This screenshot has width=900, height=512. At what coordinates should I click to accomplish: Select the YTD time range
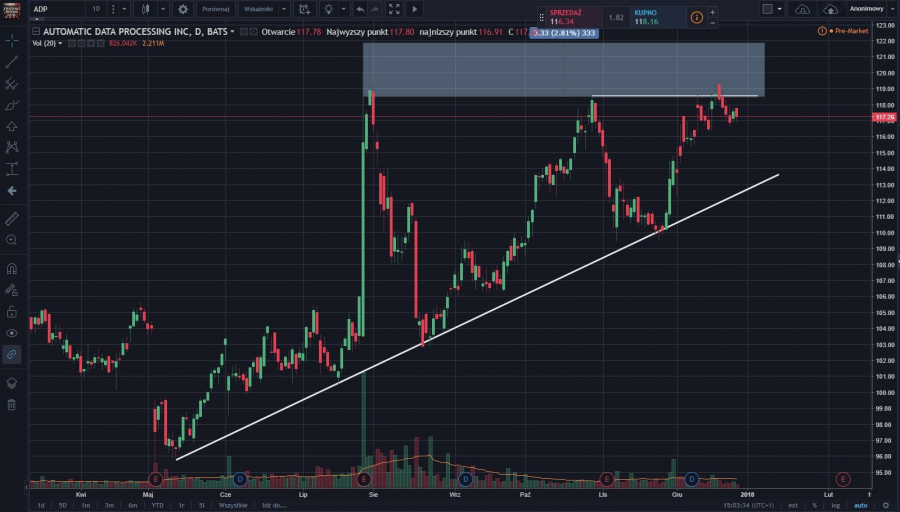tap(157, 505)
